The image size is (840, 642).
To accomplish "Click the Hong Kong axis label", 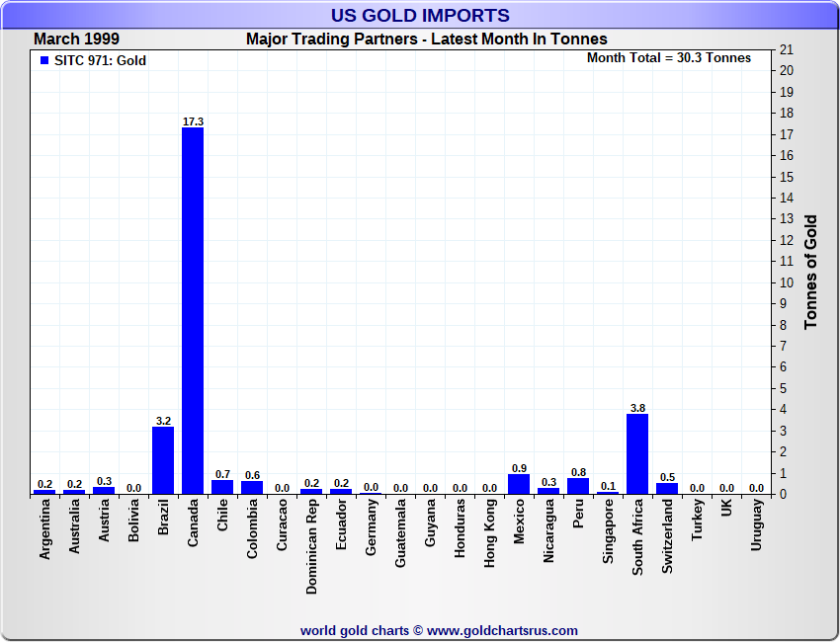I will pyautogui.click(x=489, y=530).
